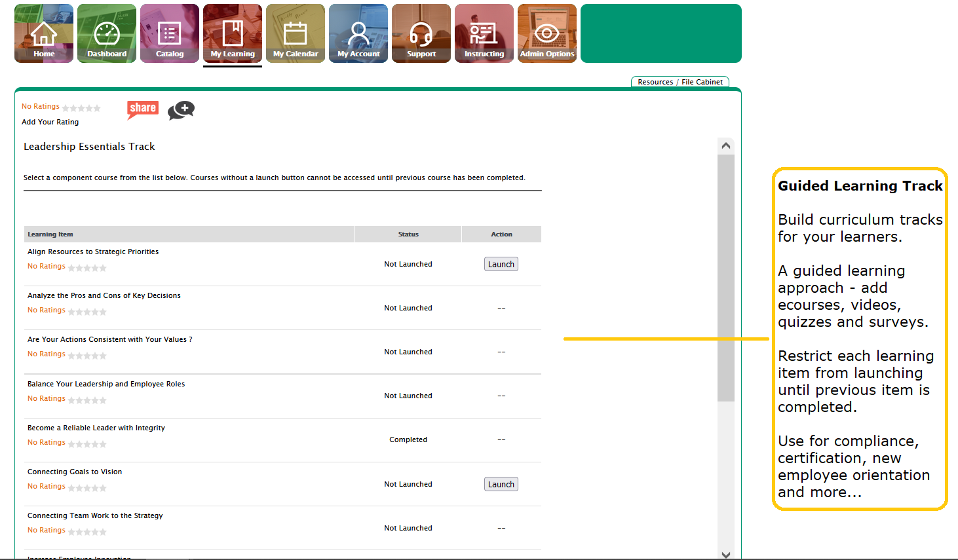The height and width of the screenshot is (560, 958).
Task: Click the Learning Item column header
Action: coord(189,234)
